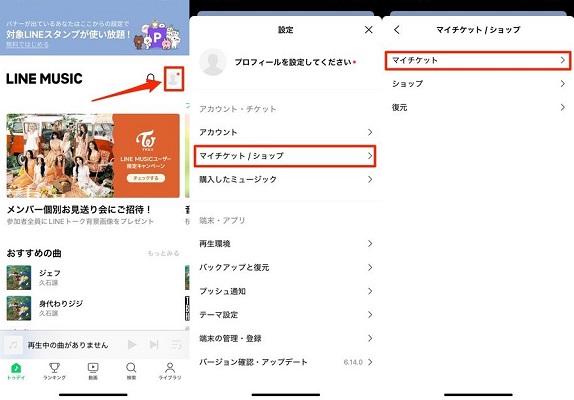Image resolution: width=574 pixels, height=400 pixels.
Task: Open the アカウント settings row
Action: (x=286, y=132)
